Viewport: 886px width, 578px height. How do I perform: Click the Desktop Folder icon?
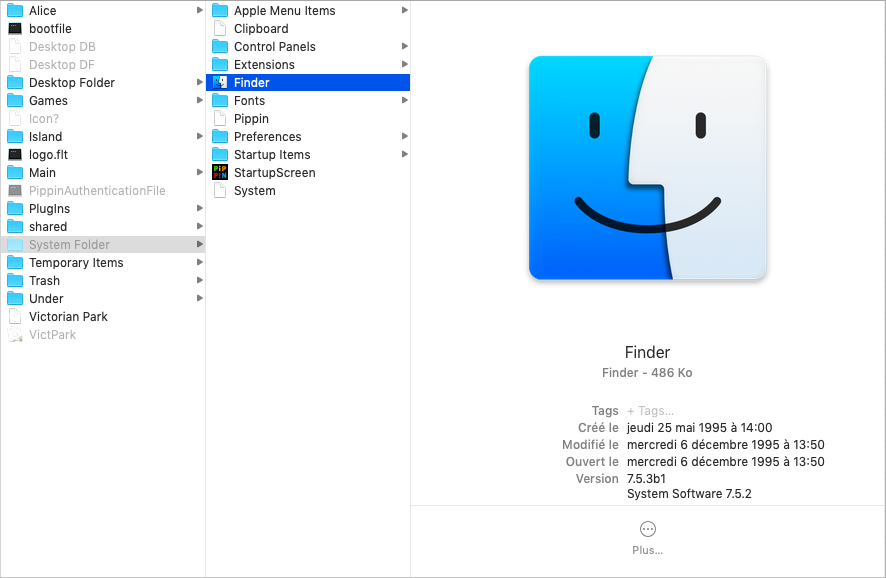coord(15,83)
